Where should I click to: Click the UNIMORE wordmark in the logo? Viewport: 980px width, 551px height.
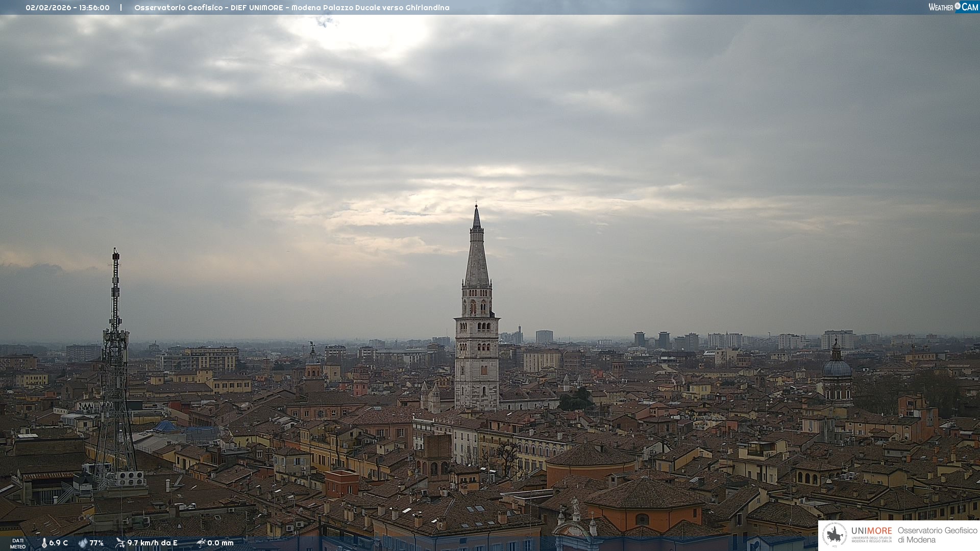coord(871,531)
